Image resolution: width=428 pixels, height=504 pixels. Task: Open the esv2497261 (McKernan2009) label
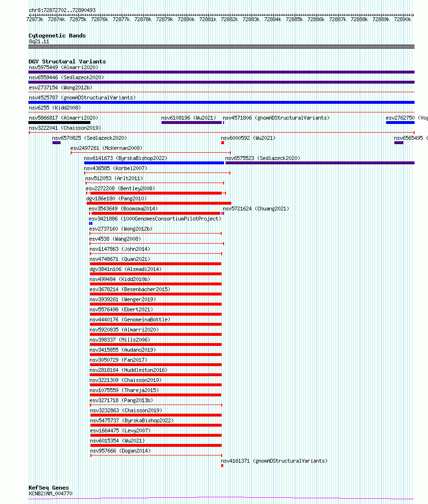[x=106, y=148]
